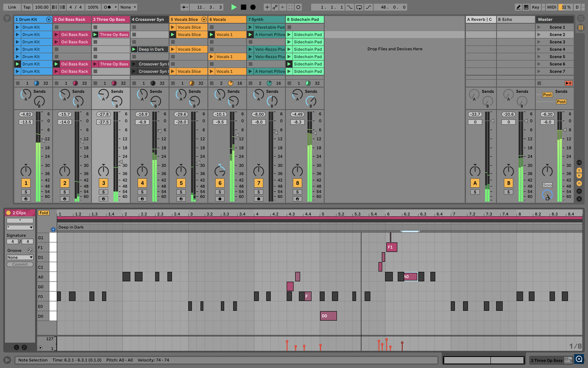The image size is (588, 368).
Task: Click the Tap tempo button
Action: click(27, 7)
